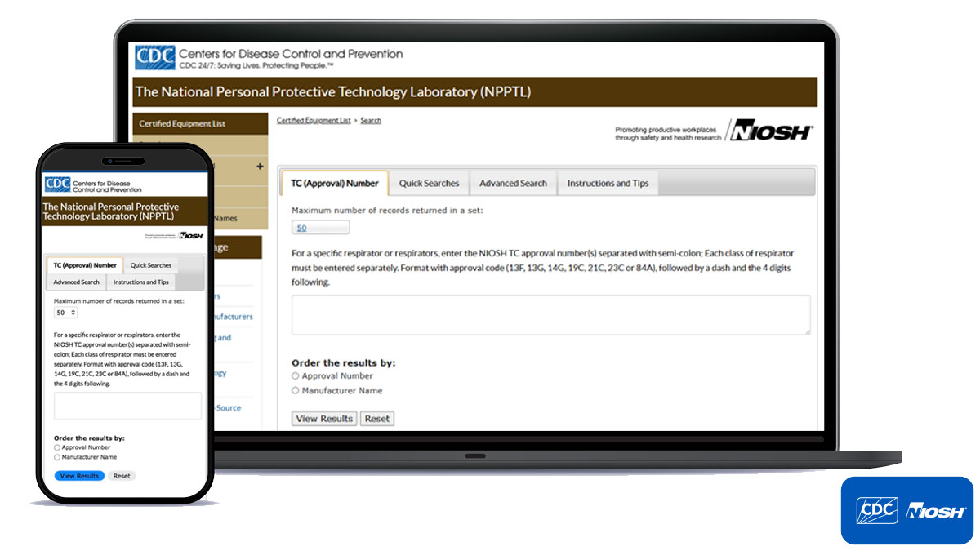
Task: Open the Instructions and Tips tab on the laptop
Action: pyautogui.click(x=608, y=183)
